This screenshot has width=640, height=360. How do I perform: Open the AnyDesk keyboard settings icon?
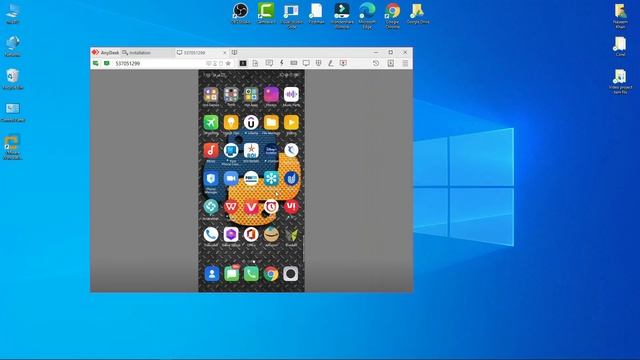click(293, 63)
